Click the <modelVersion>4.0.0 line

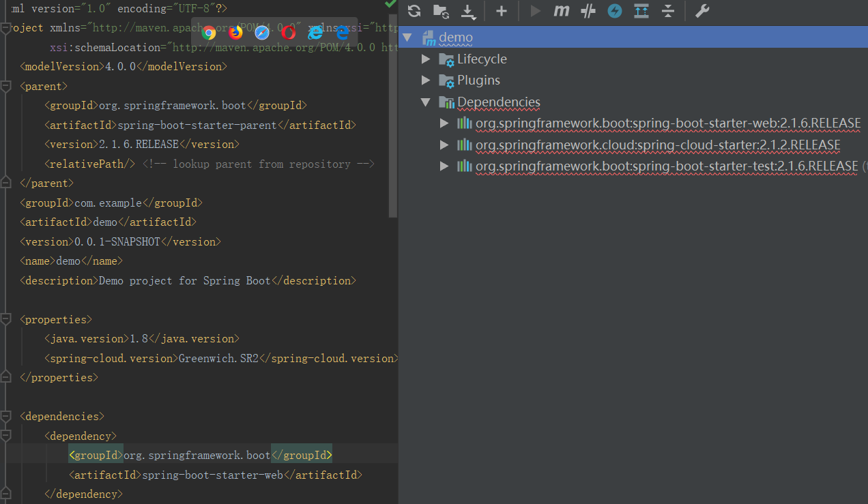click(x=124, y=67)
